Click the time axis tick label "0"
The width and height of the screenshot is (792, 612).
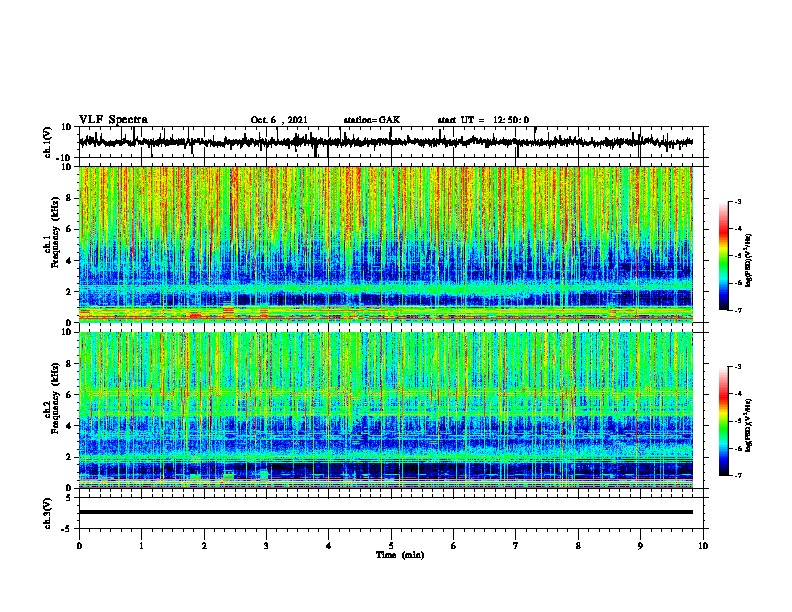click(x=79, y=546)
